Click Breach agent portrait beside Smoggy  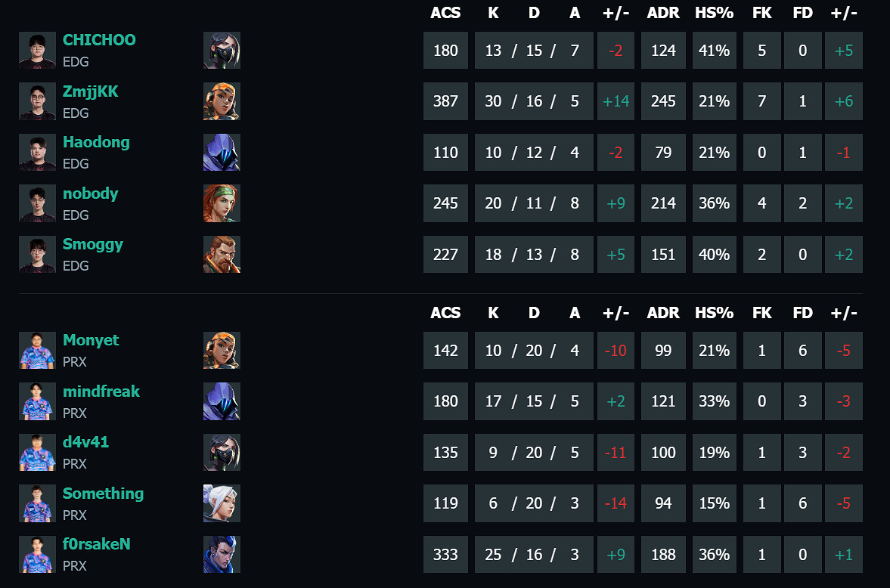click(222, 254)
